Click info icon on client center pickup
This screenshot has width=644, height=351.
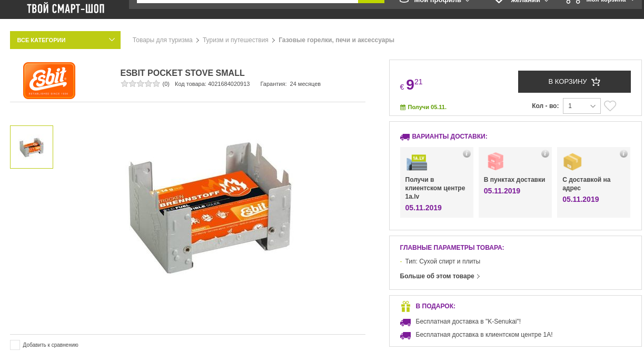467,154
